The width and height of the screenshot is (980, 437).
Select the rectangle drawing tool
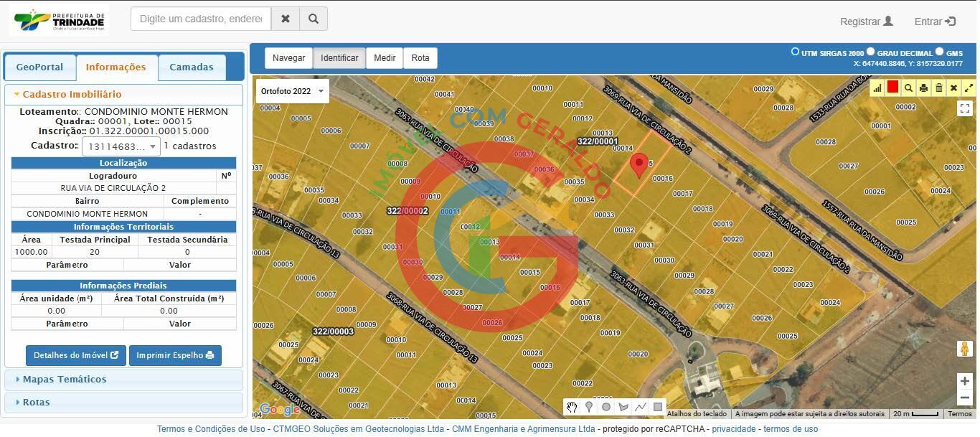click(658, 407)
